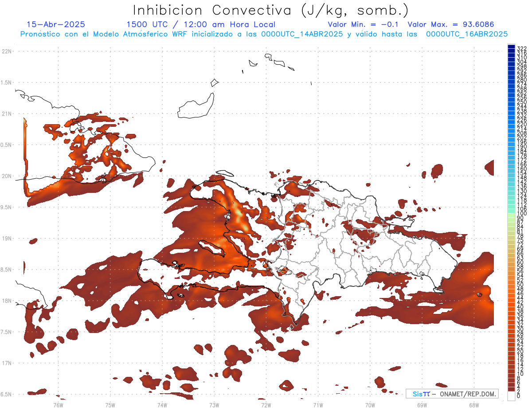
Task: Click the "0" value on the color scale
Action: pyautogui.click(x=519, y=396)
